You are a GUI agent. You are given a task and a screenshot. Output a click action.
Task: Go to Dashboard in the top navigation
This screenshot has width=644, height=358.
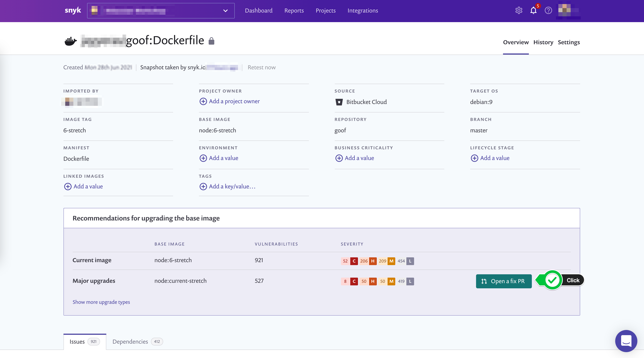pos(259,11)
